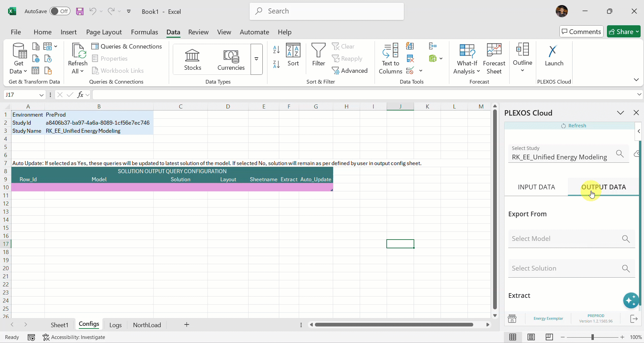Click the search icon in Select Solution
Image resolution: width=644 pixels, height=343 pixels.
point(626,269)
